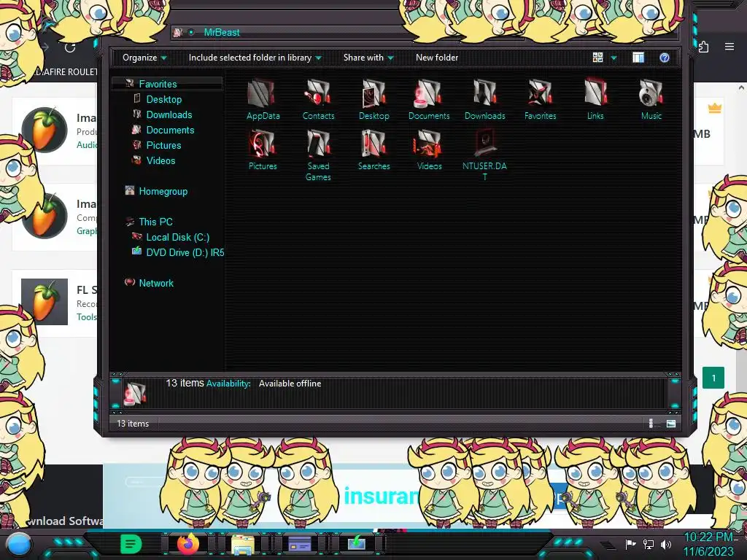Select Homegroup in navigation pane
The image size is (747, 560).
[163, 192]
